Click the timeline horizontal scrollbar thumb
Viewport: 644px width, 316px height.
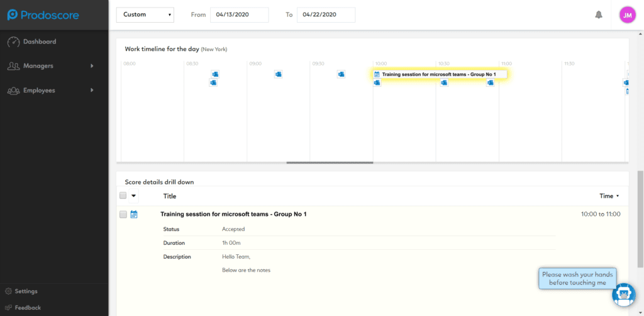[x=330, y=163]
